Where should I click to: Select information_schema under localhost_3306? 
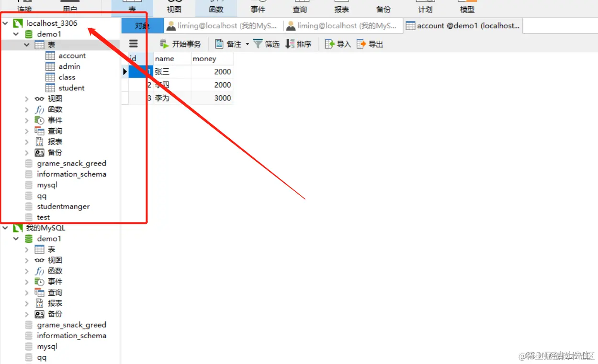click(x=72, y=174)
